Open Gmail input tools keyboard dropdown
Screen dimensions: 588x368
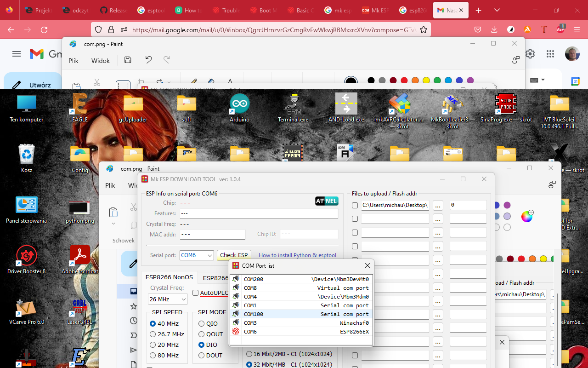[x=537, y=80]
